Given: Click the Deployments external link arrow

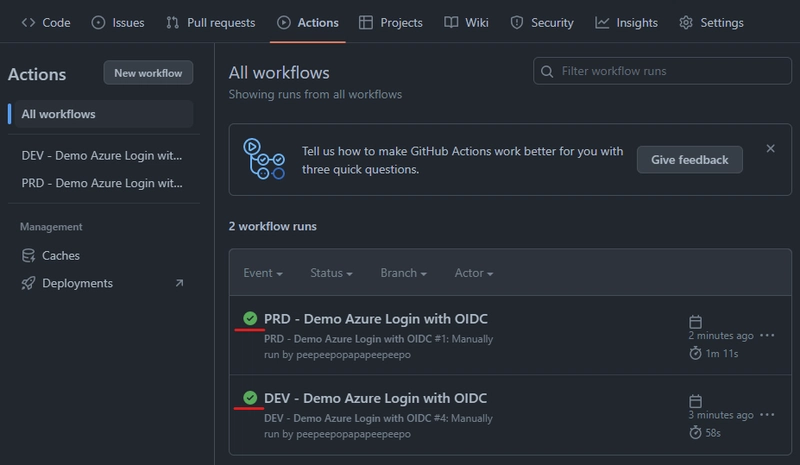Looking at the screenshot, I should point(179,283).
